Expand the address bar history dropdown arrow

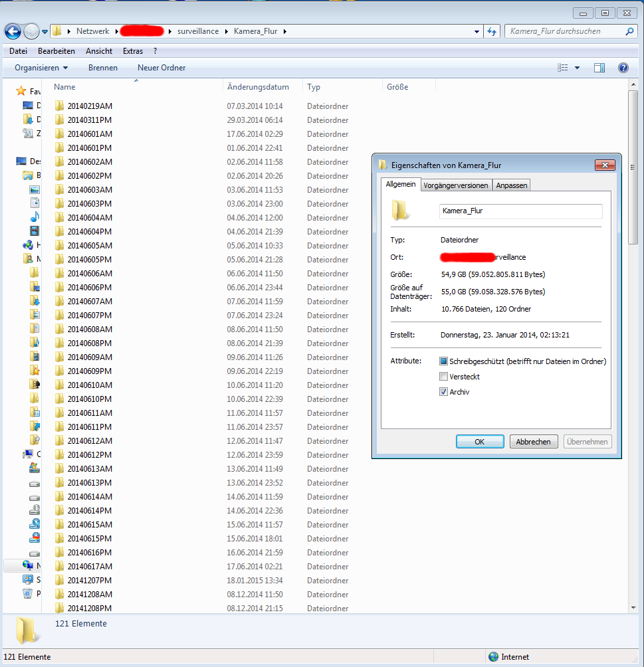[477, 31]
